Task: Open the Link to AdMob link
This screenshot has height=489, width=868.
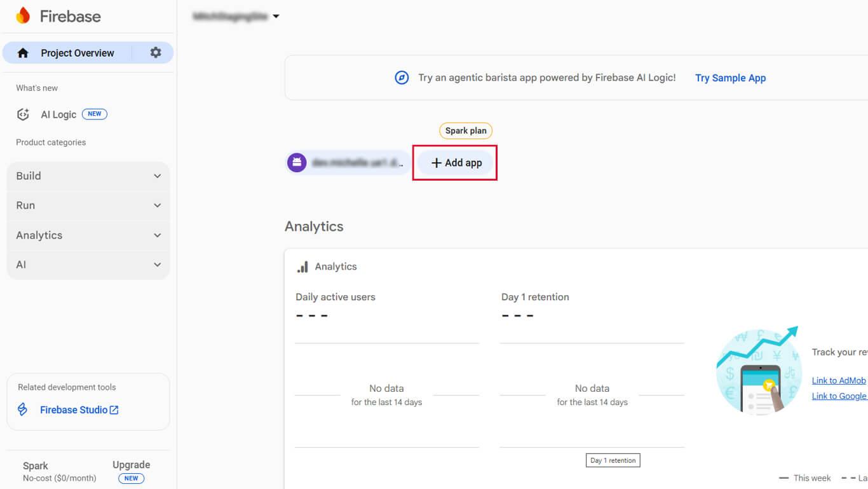Action: pos(838,380)
